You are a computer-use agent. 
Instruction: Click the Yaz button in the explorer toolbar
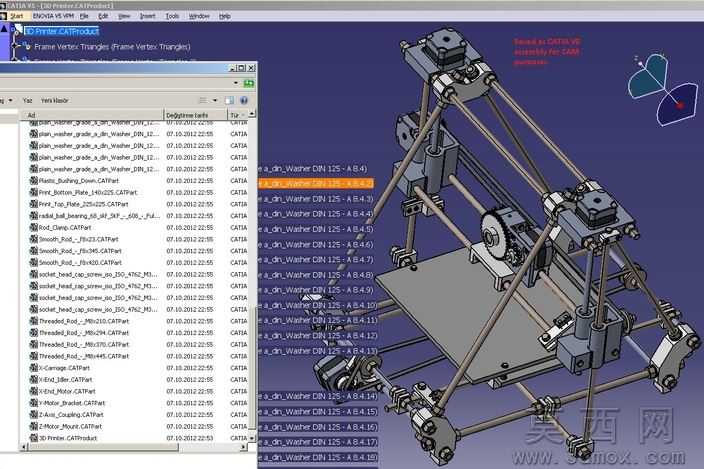pyautogui.click(x=27, y=101)
